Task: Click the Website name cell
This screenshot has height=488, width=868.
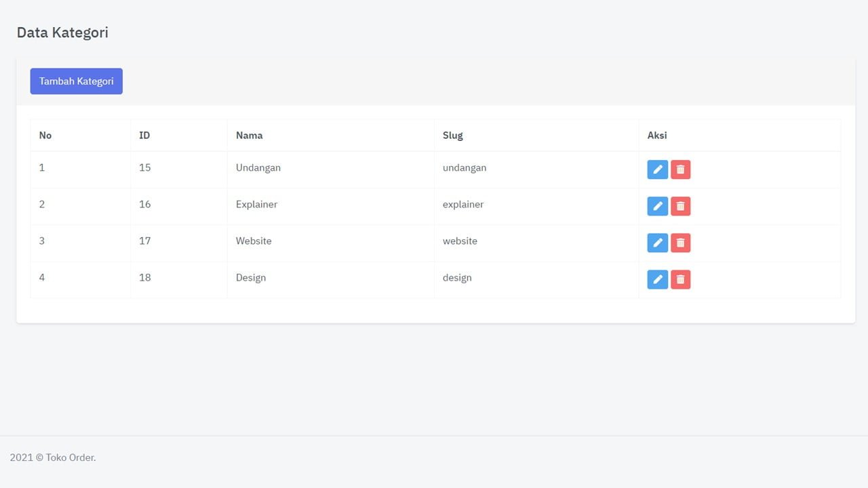Action: (x=254, y=241)
